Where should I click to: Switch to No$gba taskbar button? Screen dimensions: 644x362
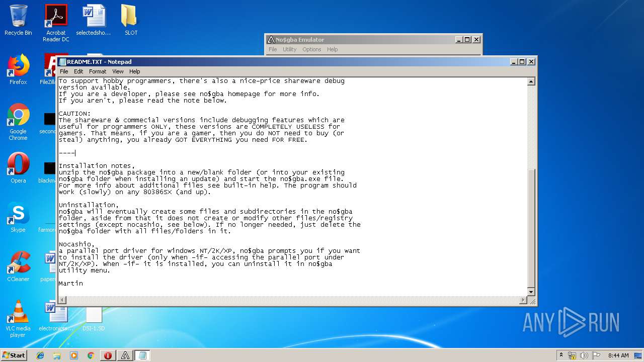125,355
